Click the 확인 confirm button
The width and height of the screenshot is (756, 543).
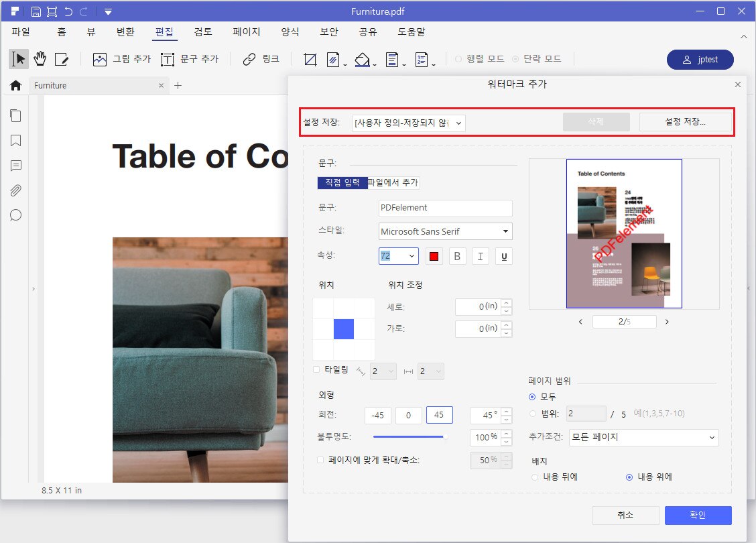[x=698, y=515]
